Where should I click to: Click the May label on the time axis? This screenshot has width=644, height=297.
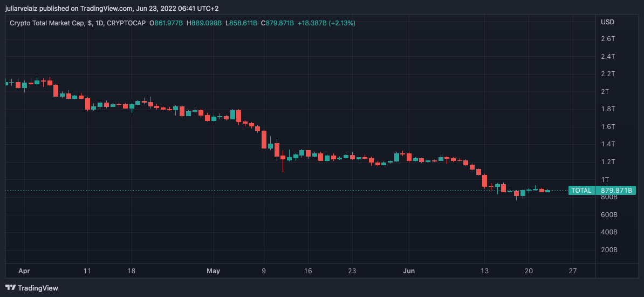214,271
